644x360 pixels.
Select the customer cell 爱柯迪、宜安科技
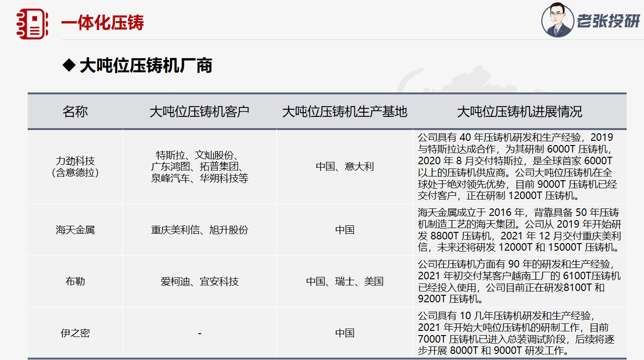(199, 282)
